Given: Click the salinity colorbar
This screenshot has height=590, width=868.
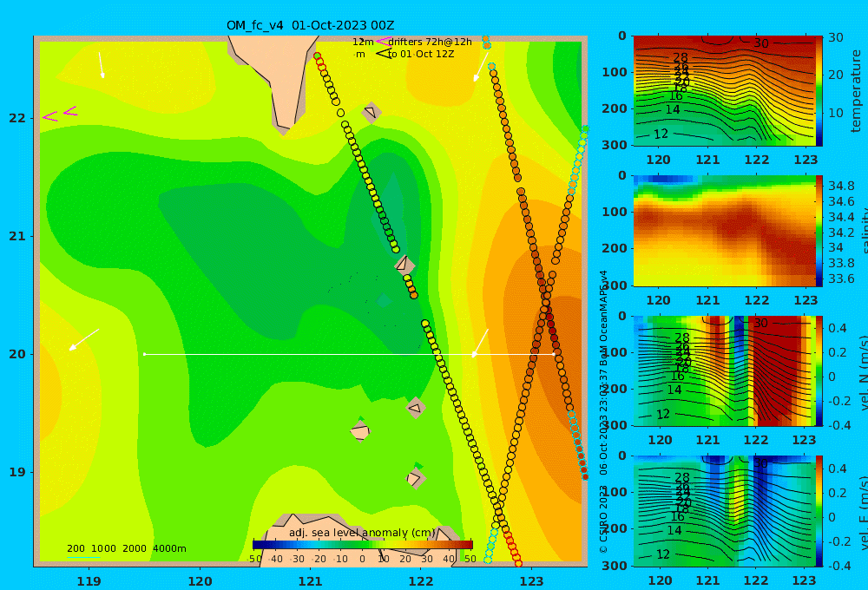Looking at the screenshot, I should (x=819, y=231).
